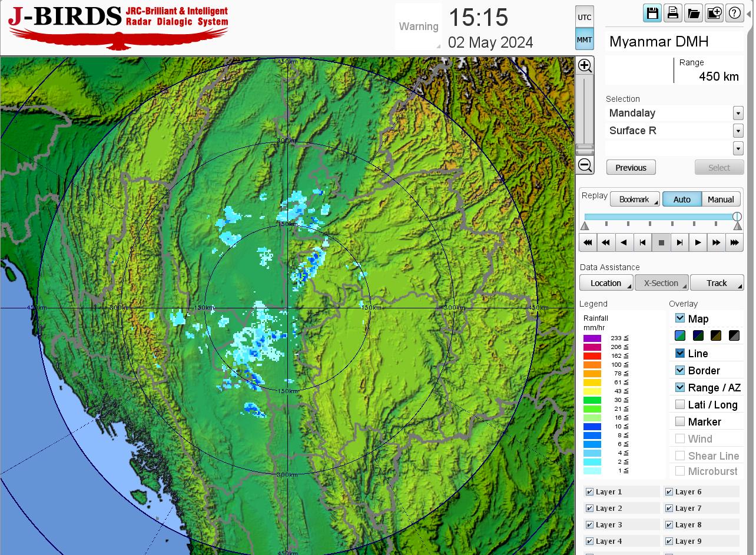Select the black-olive map color style
756x555 pixels.
pyautogui.click(x=716, y=335)
